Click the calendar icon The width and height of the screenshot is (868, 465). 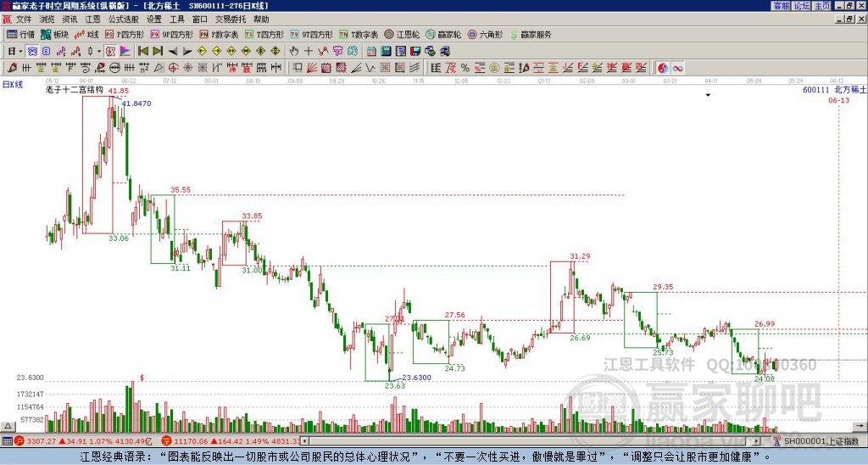pos(371,52)
